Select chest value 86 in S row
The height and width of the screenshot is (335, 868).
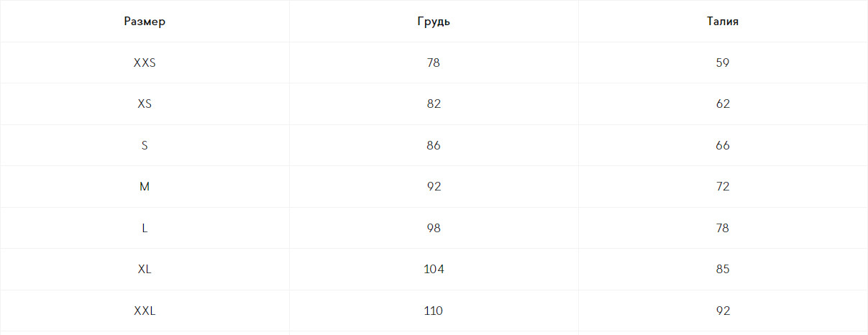pyautogui.click(x=434, y=145)
